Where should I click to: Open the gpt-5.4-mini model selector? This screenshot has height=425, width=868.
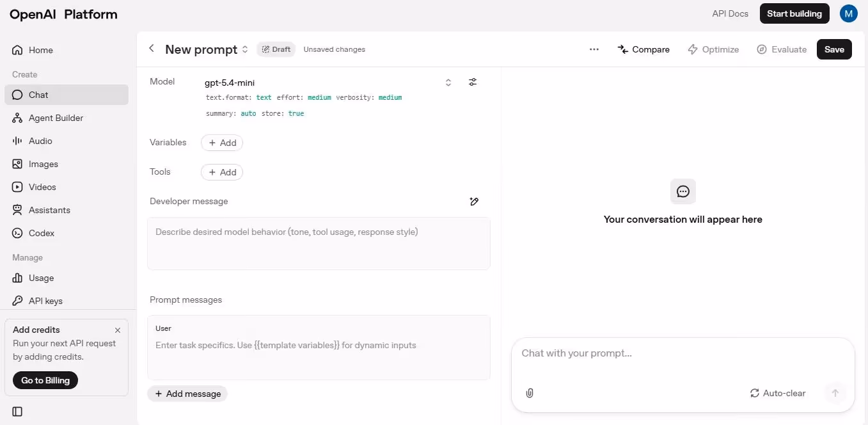pyautogui.click(x=329, y=83)
